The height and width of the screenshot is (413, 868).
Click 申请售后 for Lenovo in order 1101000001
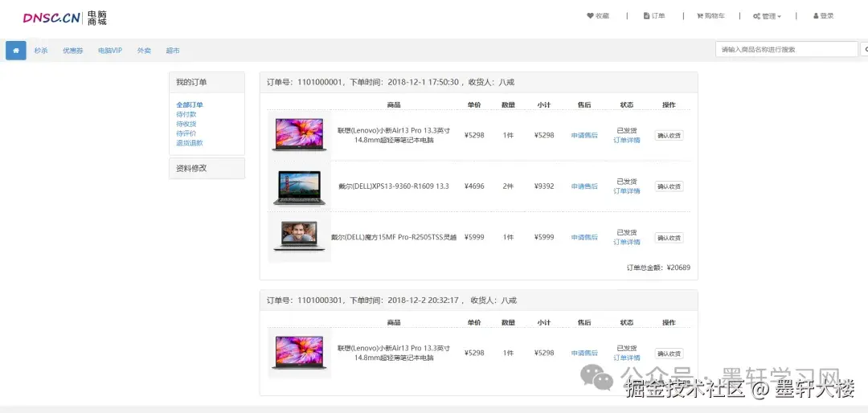pyautogui.click(x=584, y=135)
